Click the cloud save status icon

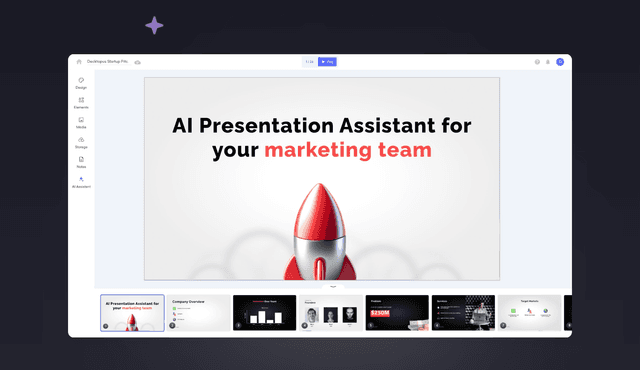(138, 62)
